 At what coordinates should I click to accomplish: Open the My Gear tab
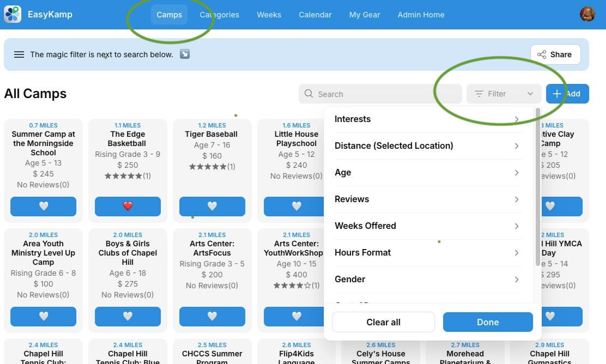pyautogui.click(x=364, y=15)
